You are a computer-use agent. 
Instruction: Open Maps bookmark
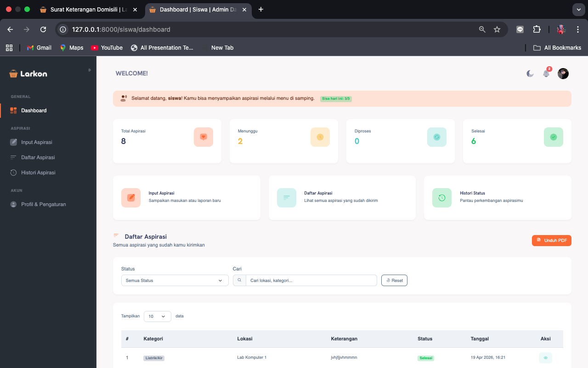(x=72, y=48)
